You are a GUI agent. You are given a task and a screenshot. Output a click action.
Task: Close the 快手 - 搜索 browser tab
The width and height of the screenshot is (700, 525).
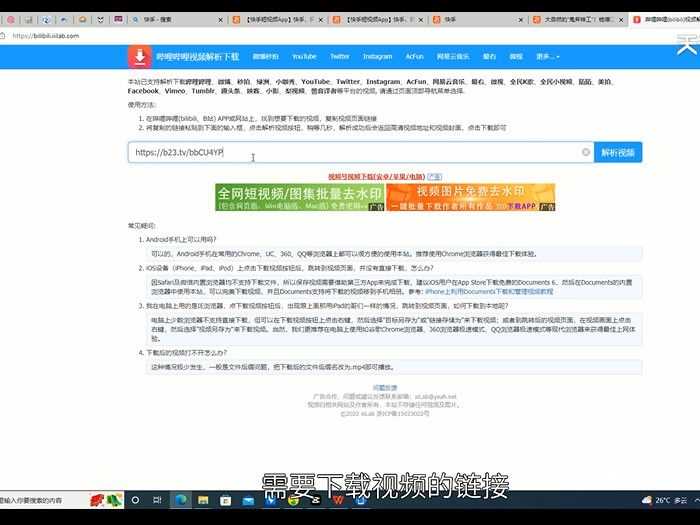[x=220, y=20]
